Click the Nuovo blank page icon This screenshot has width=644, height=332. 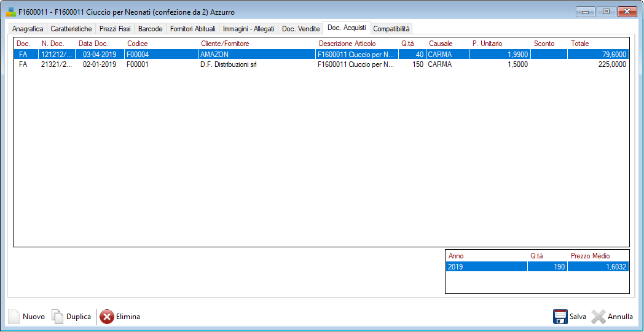coord(14,317)
